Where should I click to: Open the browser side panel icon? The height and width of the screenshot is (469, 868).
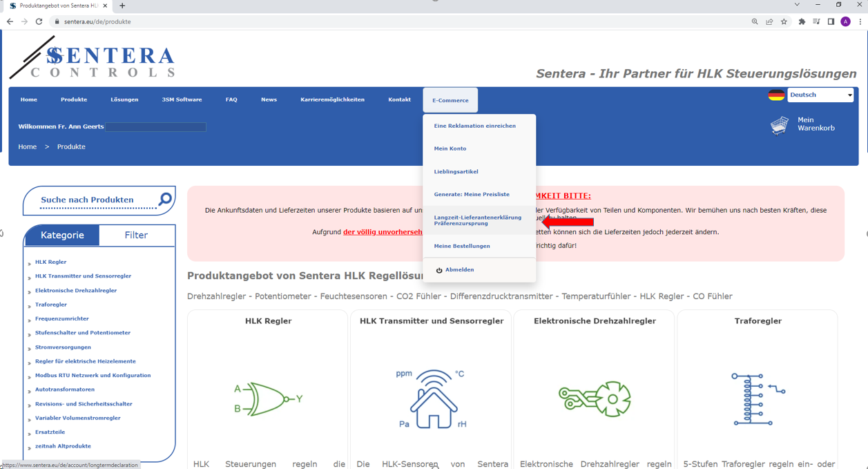[831, 21]
